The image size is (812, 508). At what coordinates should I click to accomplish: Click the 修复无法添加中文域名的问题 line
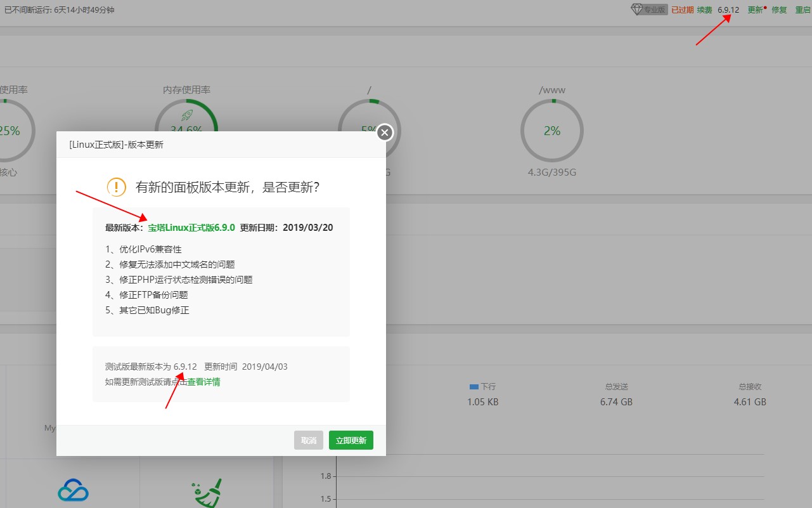coord(170,264)
